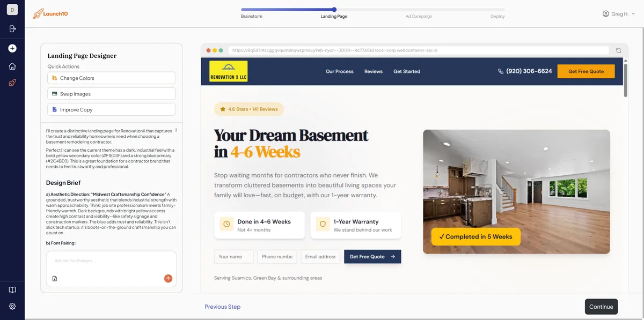Select the Deploy step

pyautogui.click(x=497, y=16)
